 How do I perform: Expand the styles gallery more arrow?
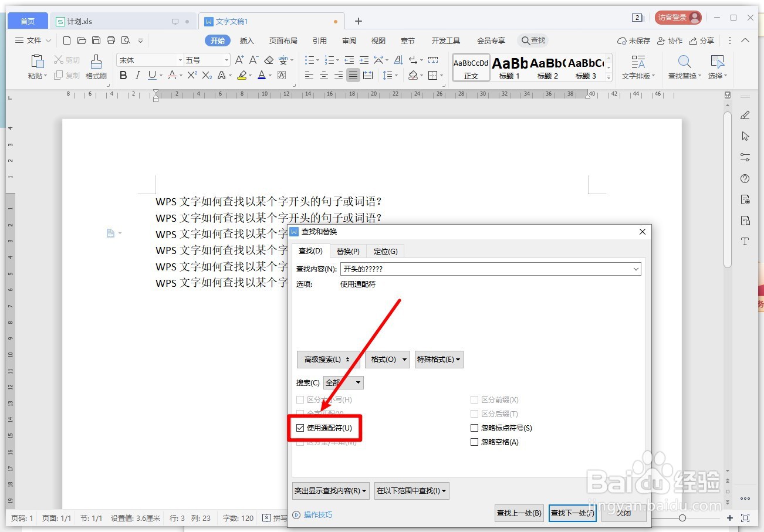point(609,77)
